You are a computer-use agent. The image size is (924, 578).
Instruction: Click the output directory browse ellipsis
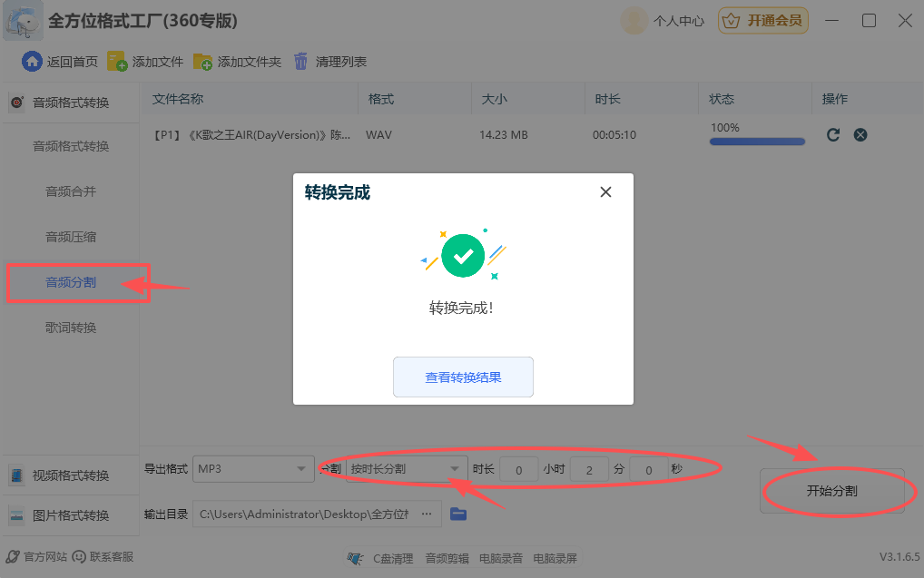[x=427, y=514]
